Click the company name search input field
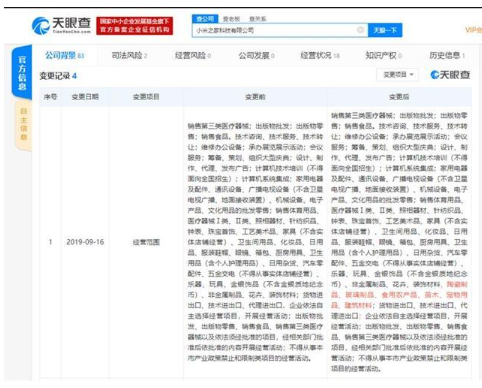The image size is (482, 388). tap(280, 30)
